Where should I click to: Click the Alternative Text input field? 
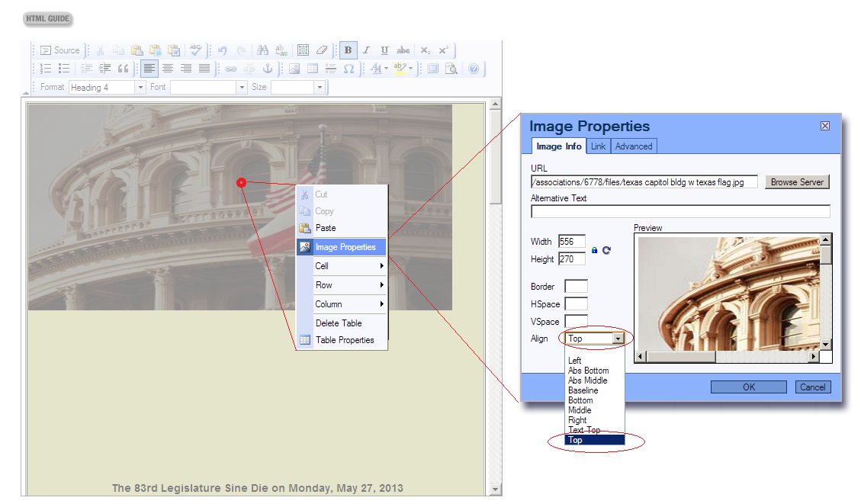click(680, 211)
